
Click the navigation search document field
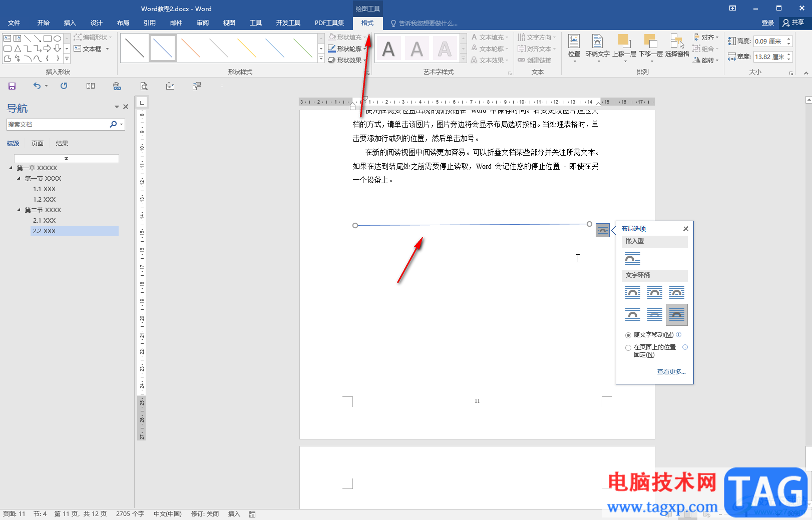58,124
